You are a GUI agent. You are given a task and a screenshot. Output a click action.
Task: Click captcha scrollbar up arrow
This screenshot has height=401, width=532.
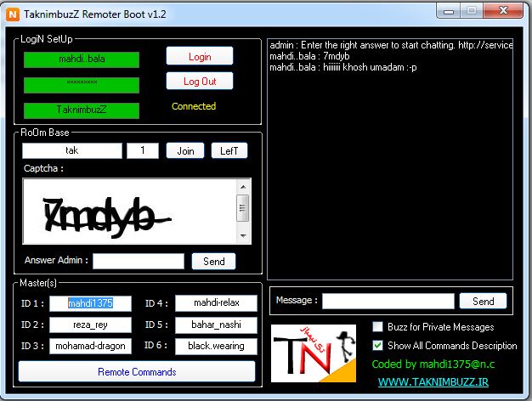pos(243,187)
